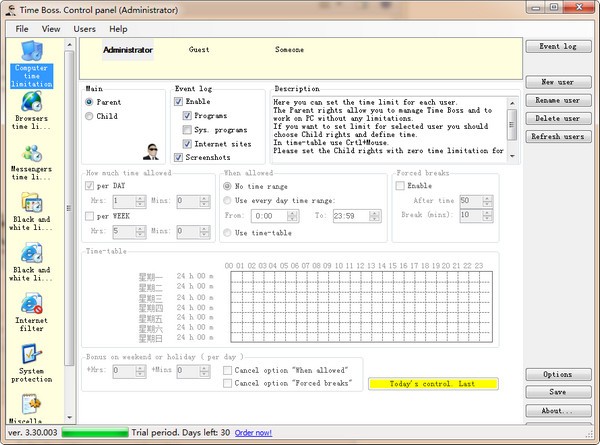Click the Event log button
The height and width of the screenshot is (445, 600).
[x=558, y=47]
